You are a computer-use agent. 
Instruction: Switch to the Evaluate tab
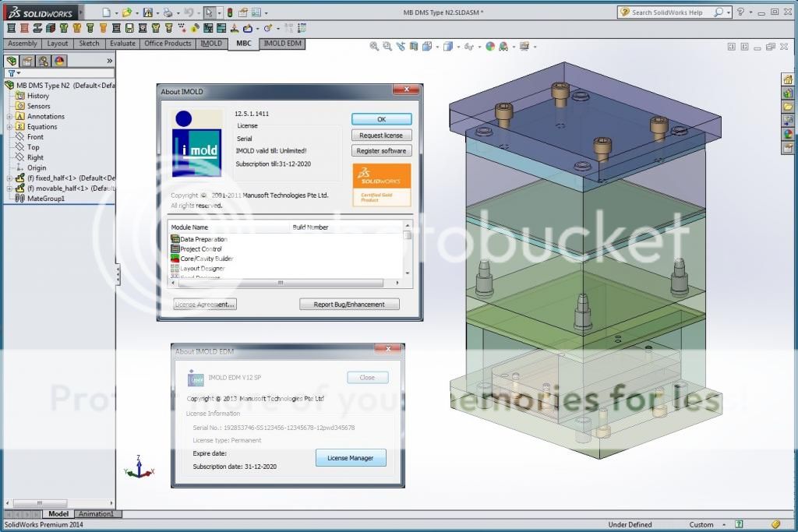[122, 44]
